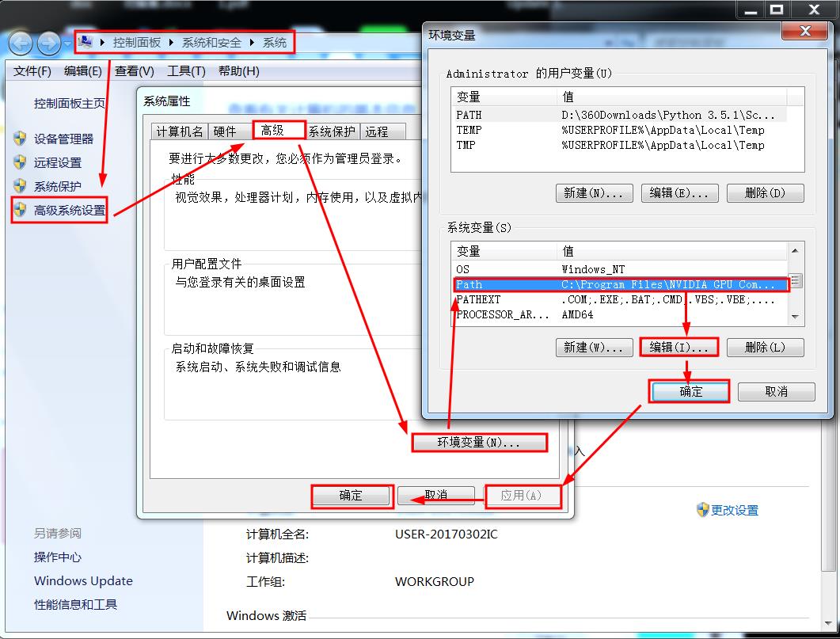This screenshot has height=639, width=840.
Task: Click shield icon beside 设备管理器
Action: (20, 139)
